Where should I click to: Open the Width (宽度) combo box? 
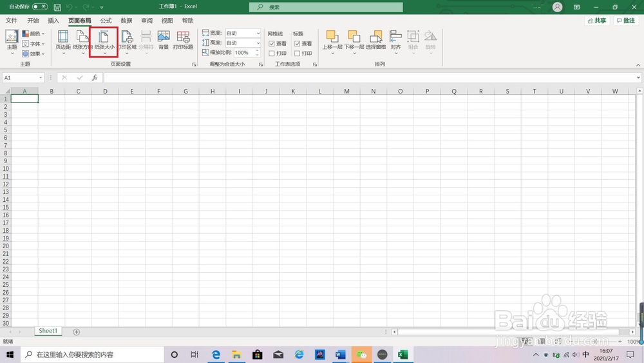tap(243, 33)
